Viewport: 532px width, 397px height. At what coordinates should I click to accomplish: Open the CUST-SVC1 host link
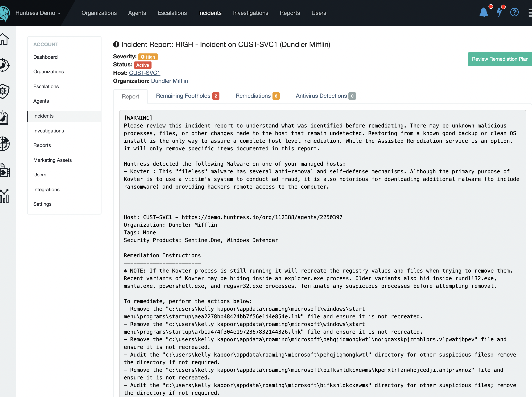[x=145, y=73]
